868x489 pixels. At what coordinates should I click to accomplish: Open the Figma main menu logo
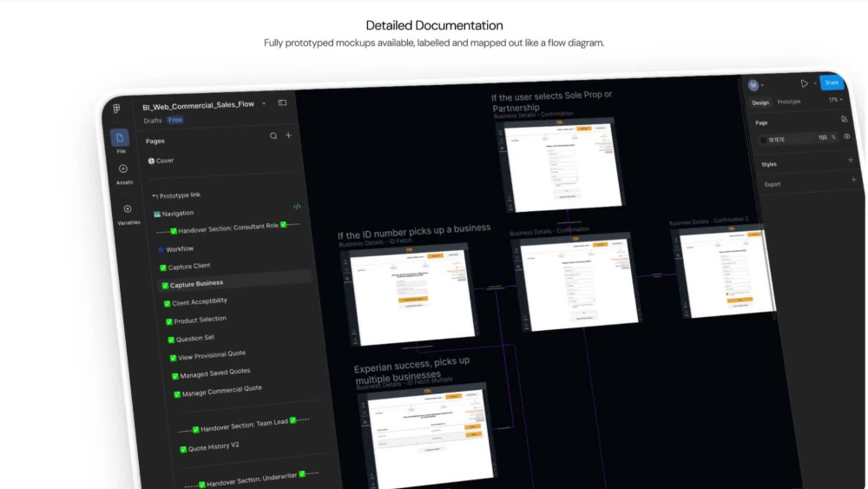coord(116,109)
